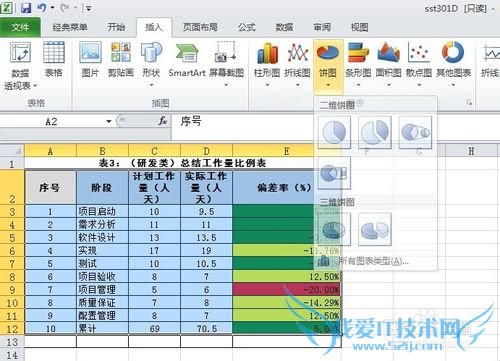Select column D header
Viewport: 500px width, 361px height.
coord(206,151)
